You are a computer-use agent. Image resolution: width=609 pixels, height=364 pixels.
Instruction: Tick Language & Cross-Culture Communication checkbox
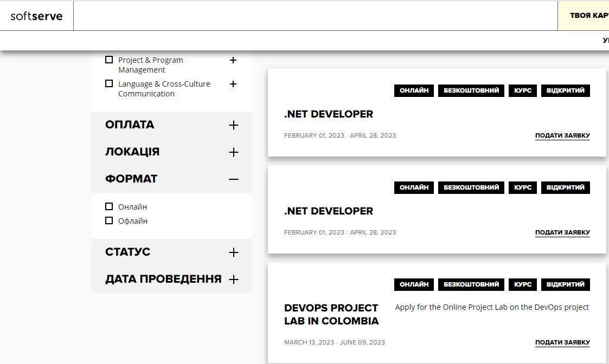[109, 84]
